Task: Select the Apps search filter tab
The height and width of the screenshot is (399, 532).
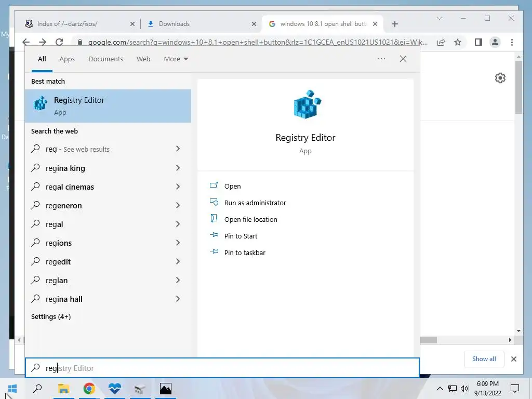Action: click(67, 59)
